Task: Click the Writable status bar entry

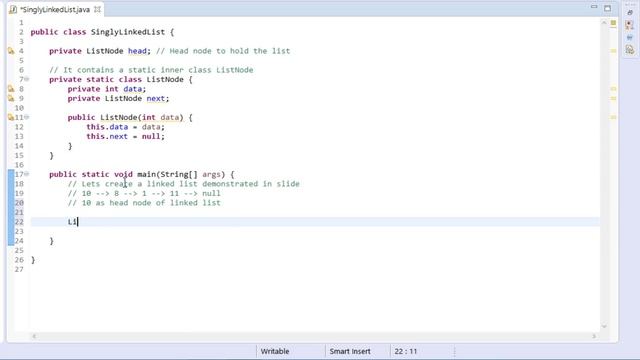Action: point(275,351)
